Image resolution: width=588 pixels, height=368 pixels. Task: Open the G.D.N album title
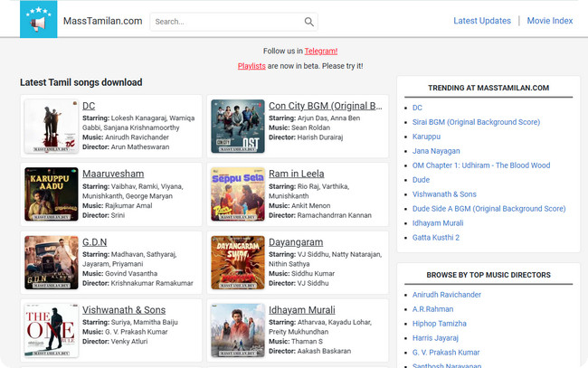(x=94, y=242)
